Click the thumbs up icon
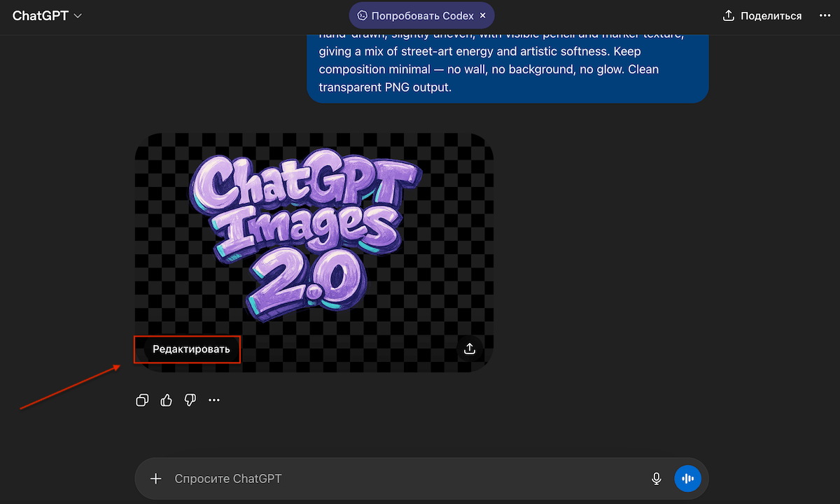 (x=166, y=400)
